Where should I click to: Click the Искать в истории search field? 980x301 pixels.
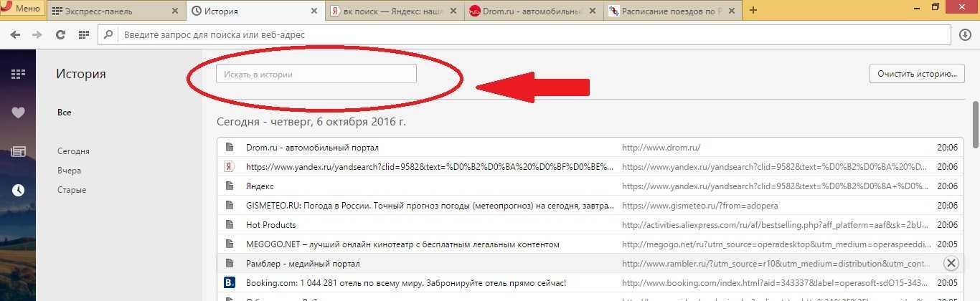coord(316,74)
